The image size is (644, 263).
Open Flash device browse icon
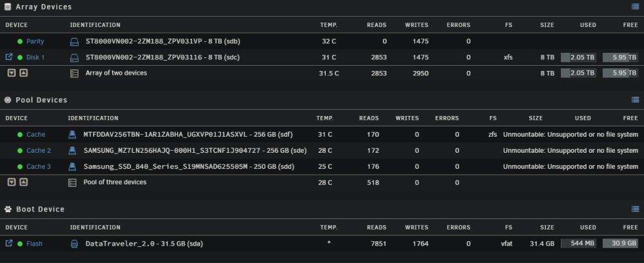click(8, 243)
